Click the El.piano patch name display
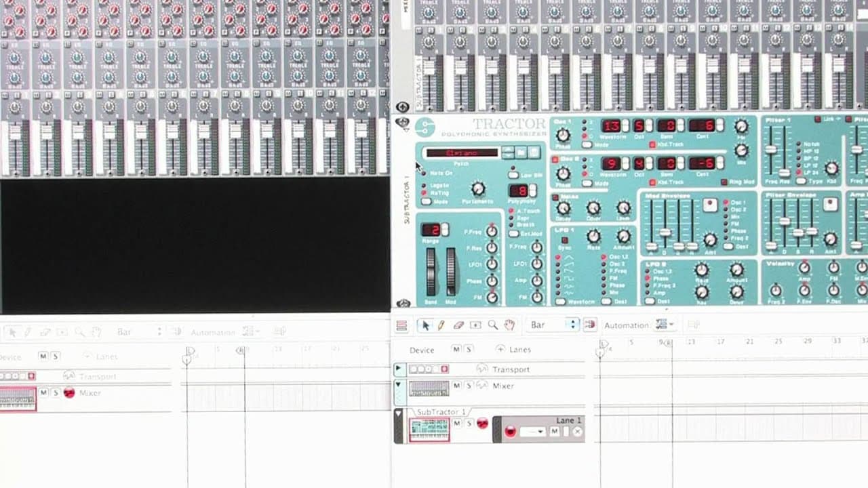 pos(461,153)
